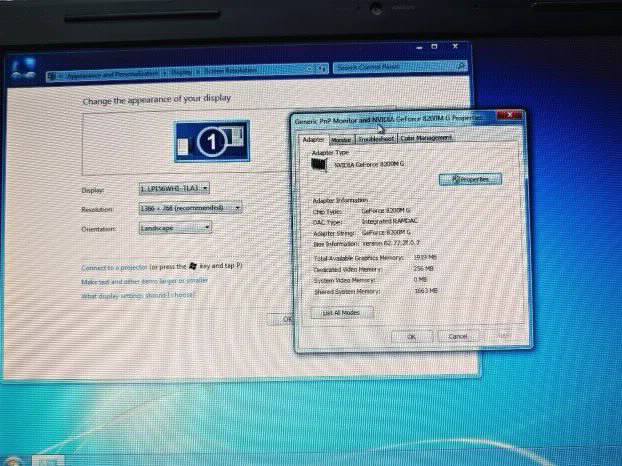Expand the Orientation Landscape dropdown

pyautogui.click(x=175, y=228)
